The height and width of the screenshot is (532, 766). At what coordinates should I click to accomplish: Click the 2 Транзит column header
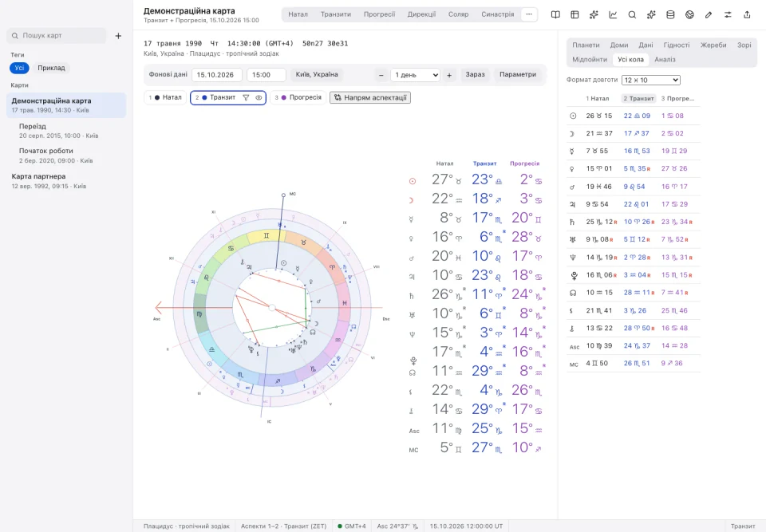(x=638, y=99)
